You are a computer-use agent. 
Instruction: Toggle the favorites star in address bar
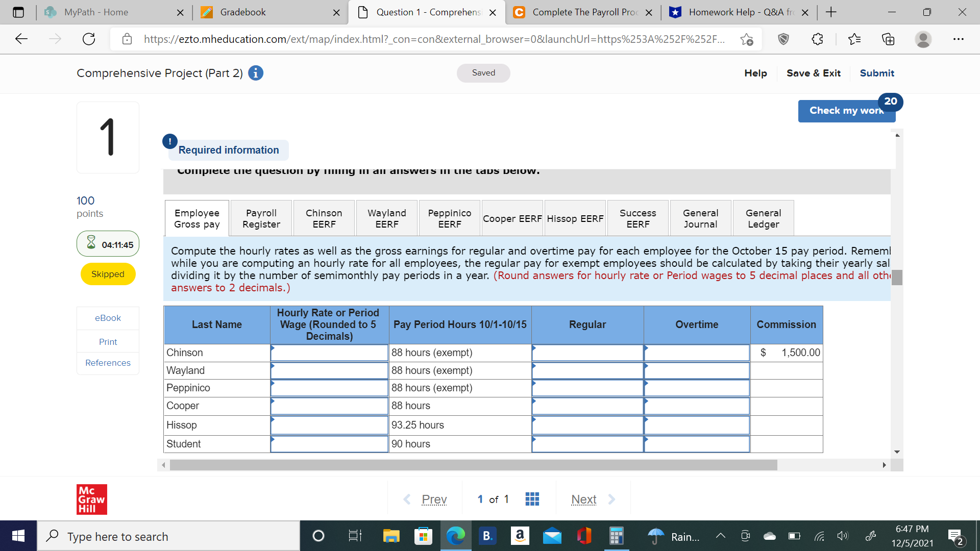coord(747,39)
